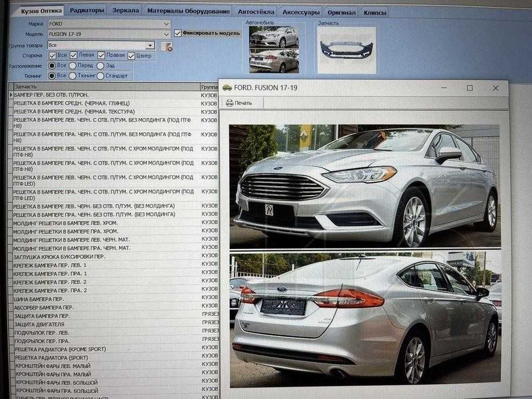This screenshot has height=399, width=532.
Task: Select row 'РЕШЕТКА В БАМПЕРЕ ПРА. ЧЕРН. БЕЗ ОТВ. П/ТУМ.'
Action: (x=115, y=214)
